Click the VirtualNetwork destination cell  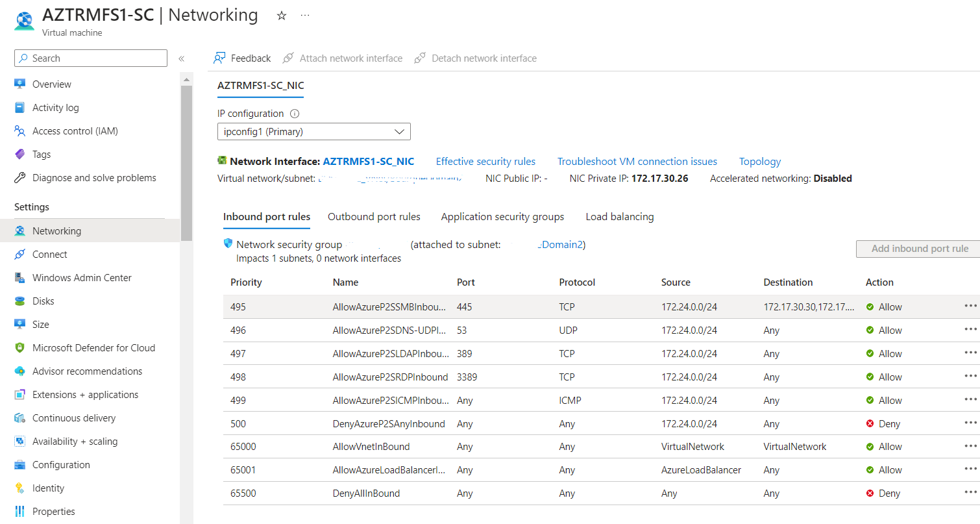click(x=795, y=447)
